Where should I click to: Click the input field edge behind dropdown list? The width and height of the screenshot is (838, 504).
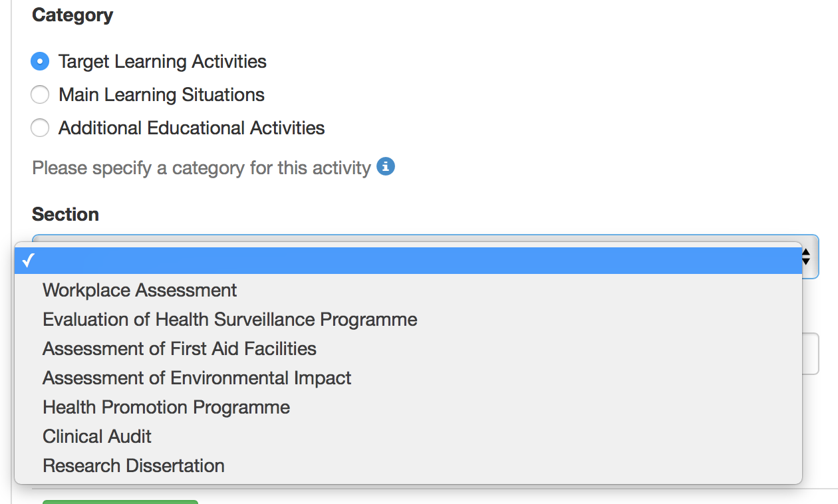pyautogui.click(x=811, y=354)
